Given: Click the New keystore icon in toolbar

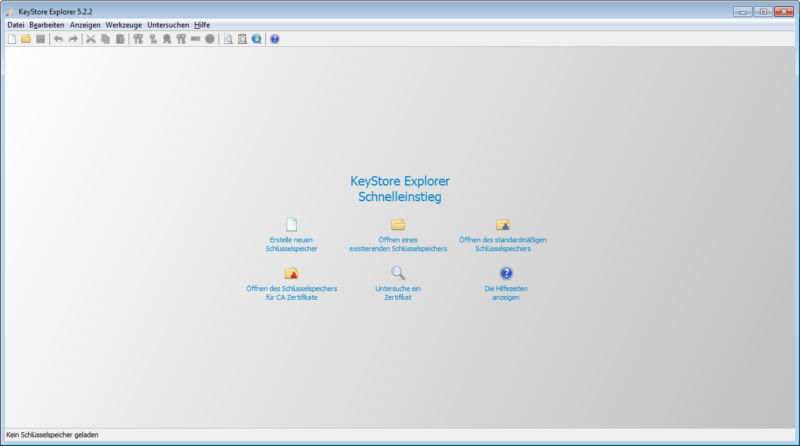Looking at the screenshot, I should [11, 39].
